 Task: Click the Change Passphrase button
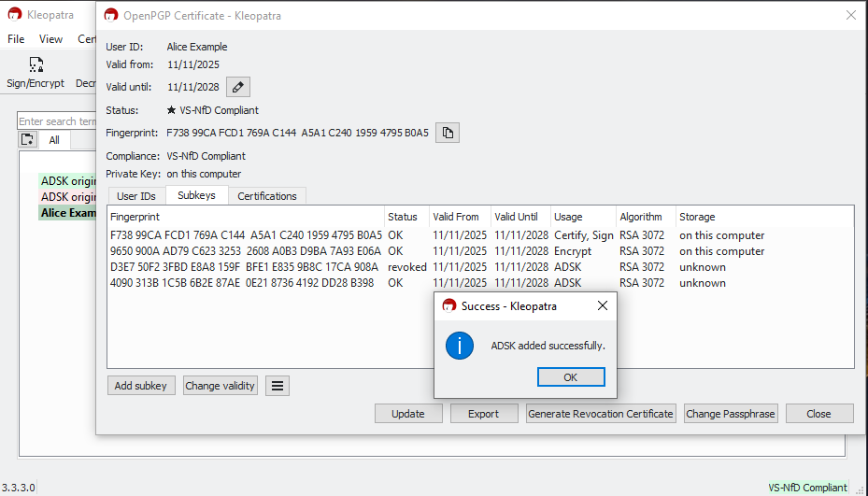coord(730,414)
